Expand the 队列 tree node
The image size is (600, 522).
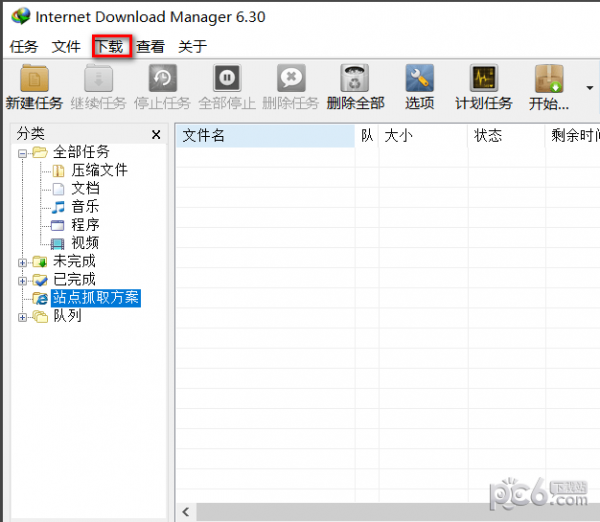22,317
